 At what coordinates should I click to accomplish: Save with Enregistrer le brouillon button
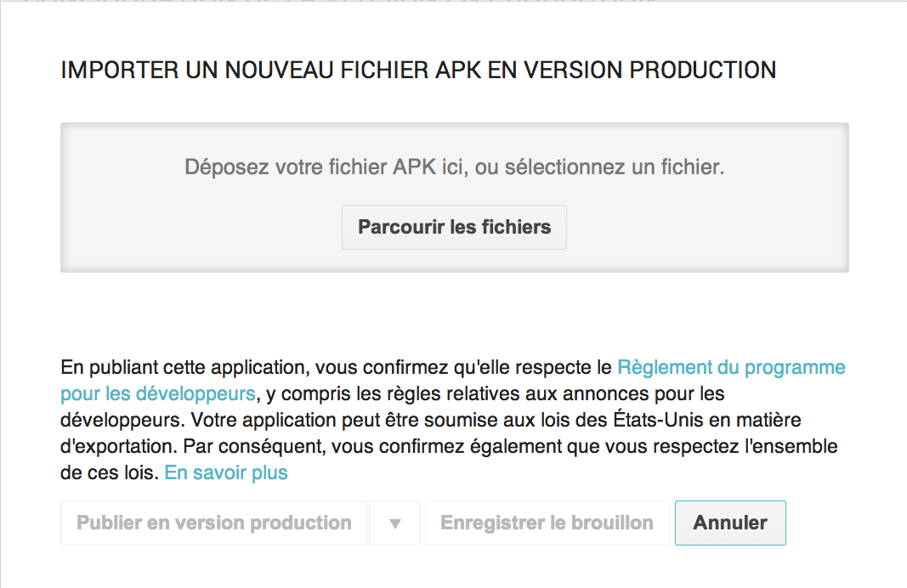(x=547, y=523)
